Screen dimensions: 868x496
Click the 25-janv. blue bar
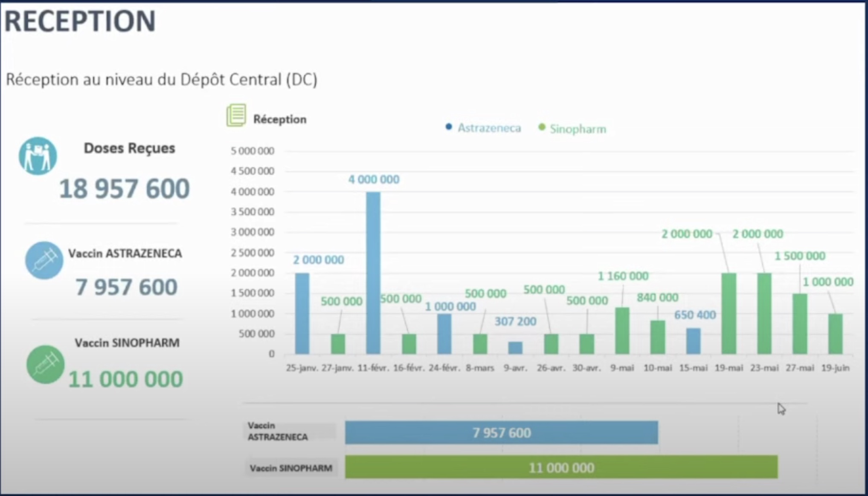tap(302, 313)
